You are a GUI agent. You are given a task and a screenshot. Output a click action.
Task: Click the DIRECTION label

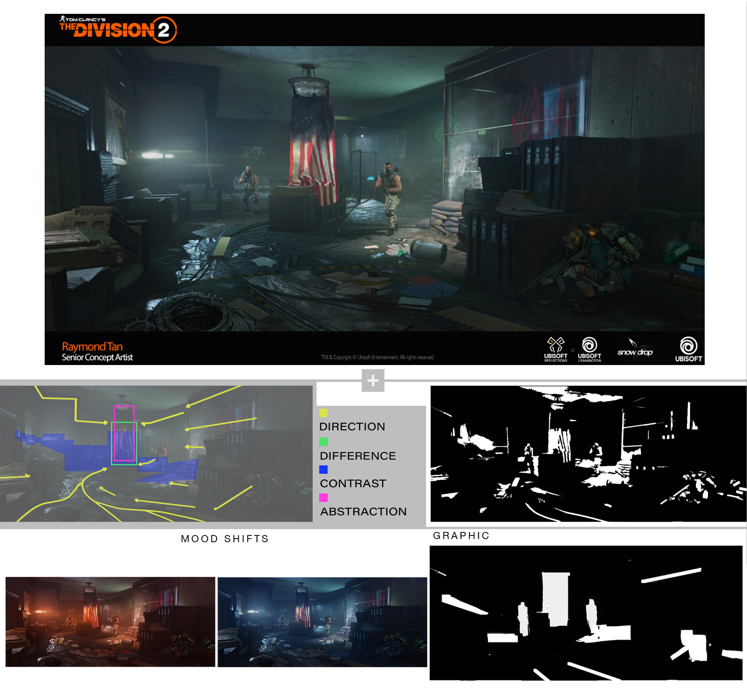tap(352, 427)
